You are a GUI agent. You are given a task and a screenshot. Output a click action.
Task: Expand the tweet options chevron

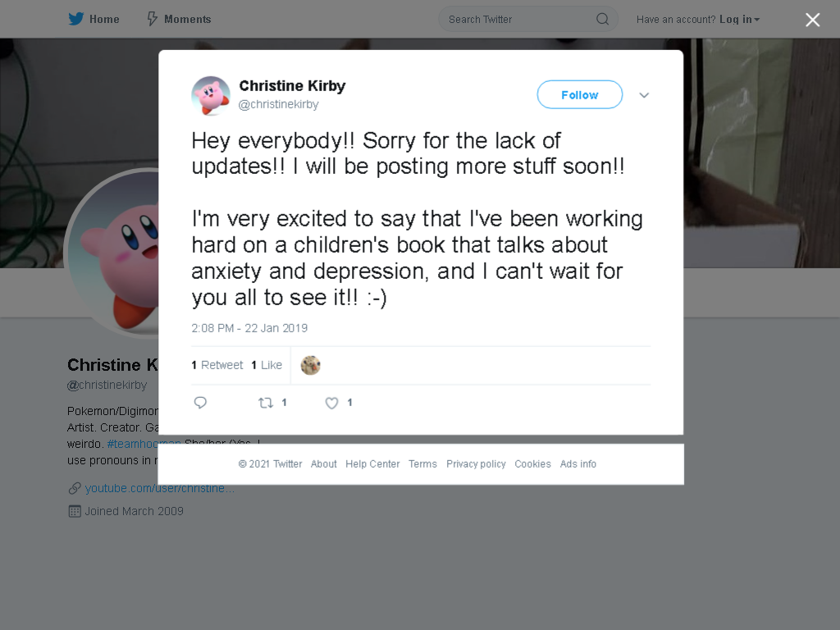tap(644, 95)
